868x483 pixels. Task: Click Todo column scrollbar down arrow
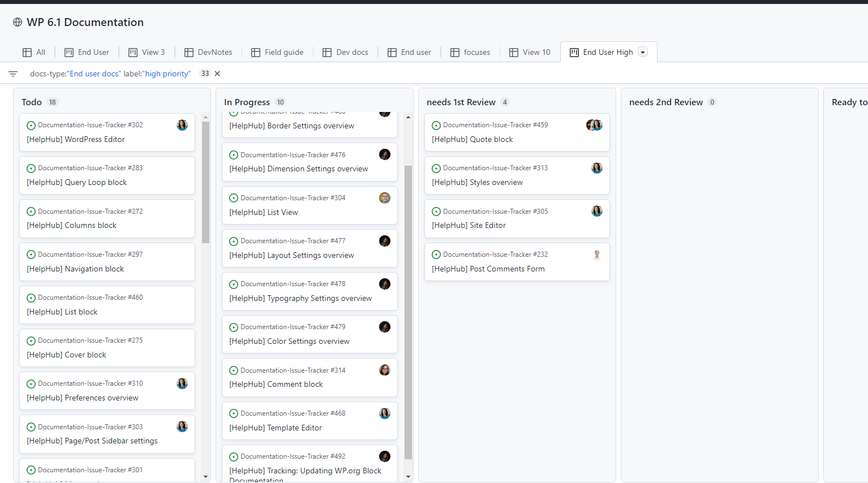tap(205, 477)
